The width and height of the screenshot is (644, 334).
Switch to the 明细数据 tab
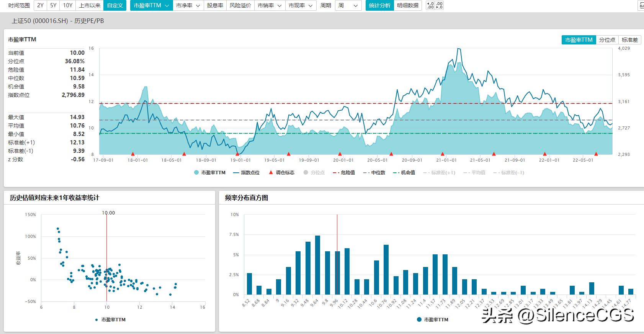407,5
